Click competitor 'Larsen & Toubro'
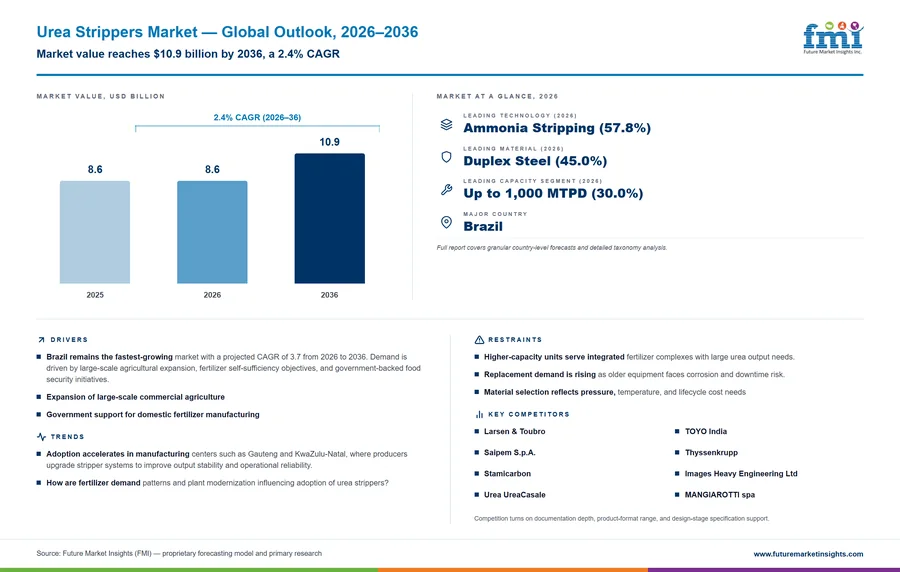This screenshot has height=572, width=900. click(514, 431)
